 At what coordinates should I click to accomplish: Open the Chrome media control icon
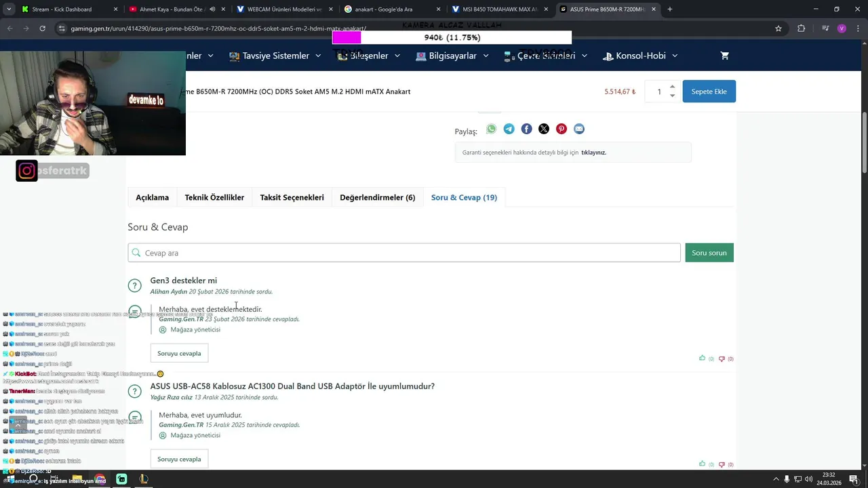pyautogui.click(x=825, y=28)
